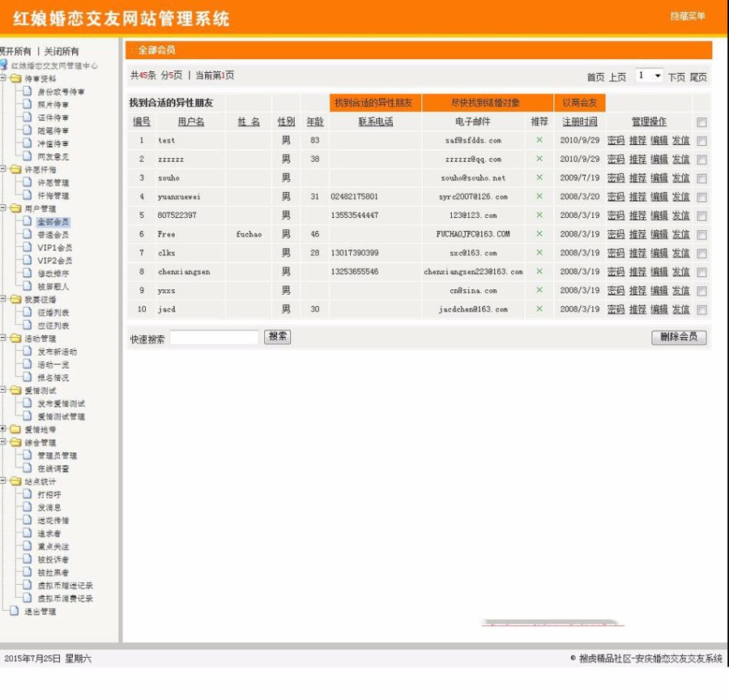Open 虚拟币消费记录 in the sidebar
The height and width of the screenshot is (700, 729).
(65, 598)
